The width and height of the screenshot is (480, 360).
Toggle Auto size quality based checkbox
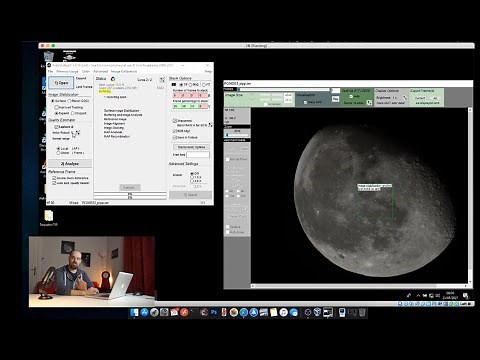click(71, 183)
